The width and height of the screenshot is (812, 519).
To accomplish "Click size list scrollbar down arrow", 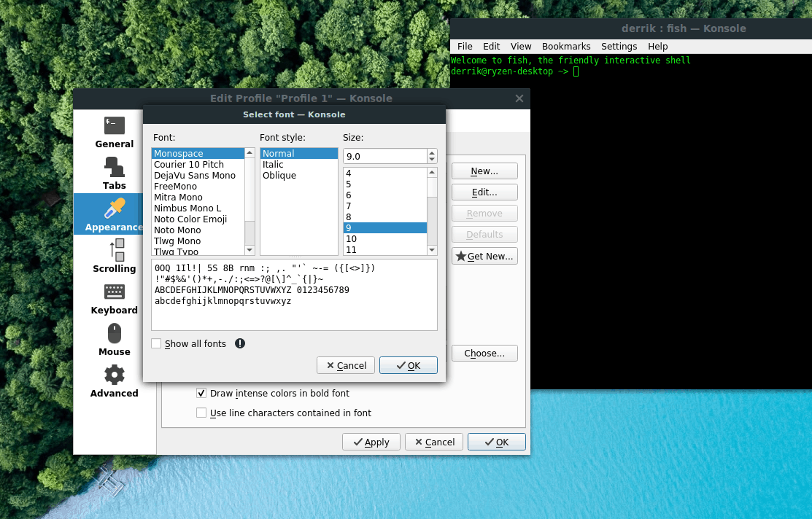I will point(432,250).
